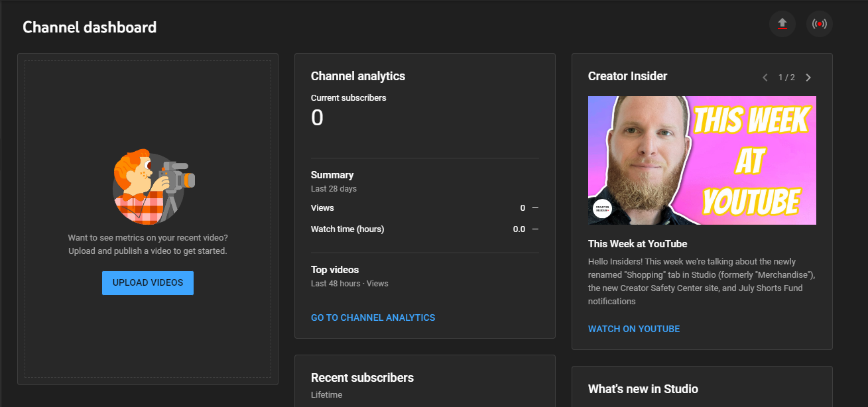Click the Go Live broadcast icon
The image size is (868, 407).
820,24
